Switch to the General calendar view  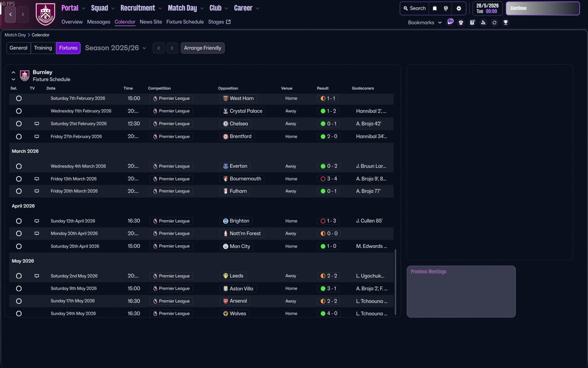pyautogui.click(x=18, y=48)
